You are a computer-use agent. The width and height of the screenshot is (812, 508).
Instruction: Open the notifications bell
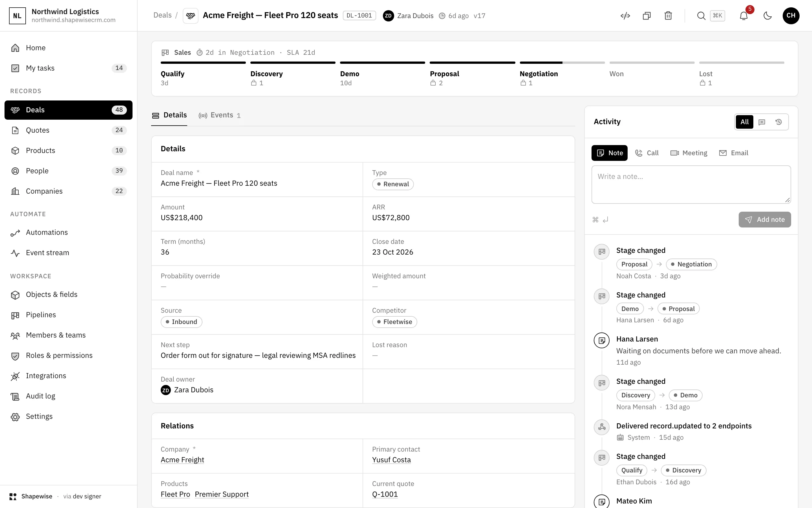[x=743, y=16]
